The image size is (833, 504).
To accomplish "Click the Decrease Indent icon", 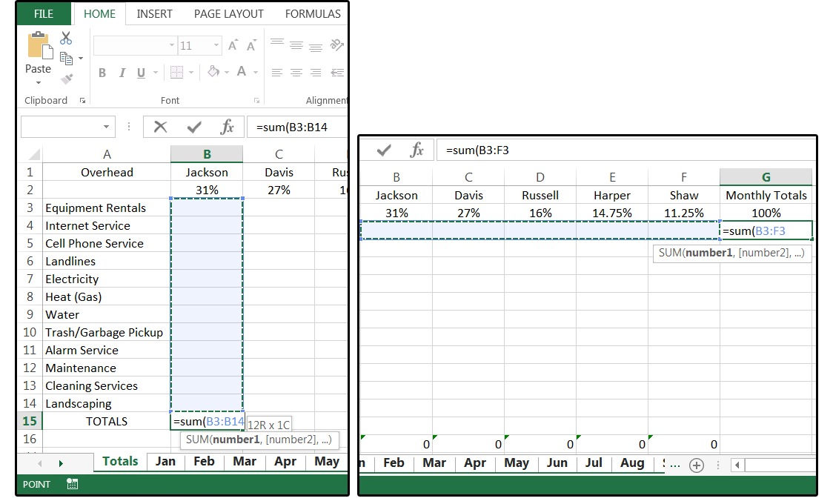I will click(337, 73).
